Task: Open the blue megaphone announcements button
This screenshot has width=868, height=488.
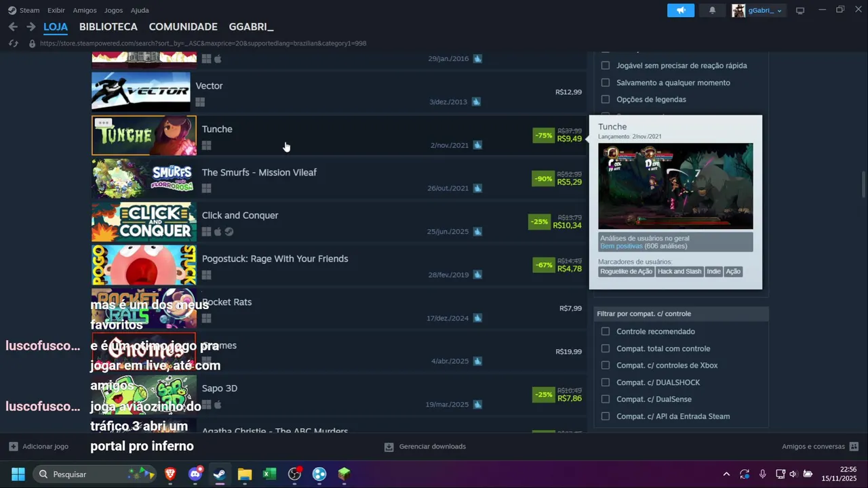Action: coord(681,10)
